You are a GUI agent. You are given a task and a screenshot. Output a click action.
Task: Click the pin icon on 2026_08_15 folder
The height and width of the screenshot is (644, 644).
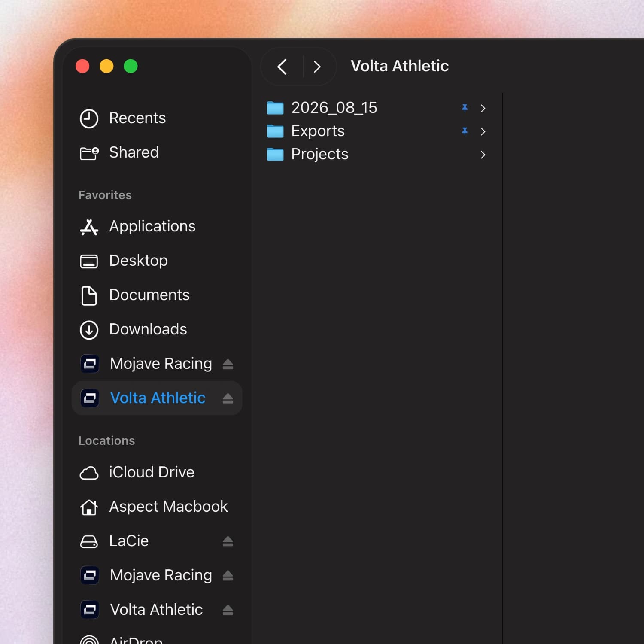click(465, 108)
